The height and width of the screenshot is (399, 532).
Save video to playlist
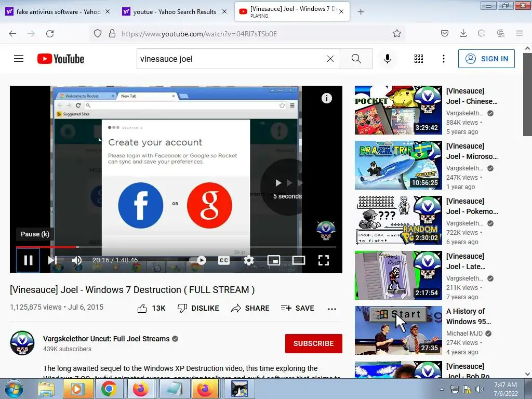pos(297,308)
